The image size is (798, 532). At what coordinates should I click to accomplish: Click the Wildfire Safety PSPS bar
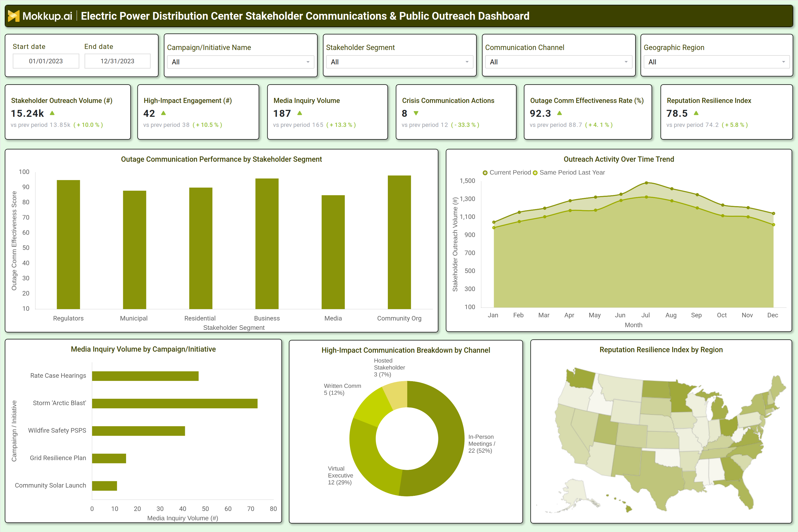[138, 431]
